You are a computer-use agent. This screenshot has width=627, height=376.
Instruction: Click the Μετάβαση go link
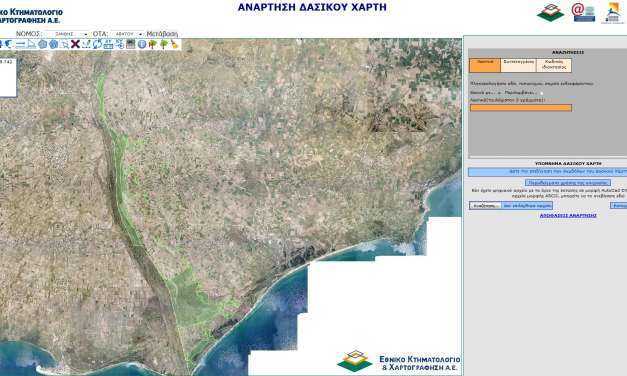[162, 34]
